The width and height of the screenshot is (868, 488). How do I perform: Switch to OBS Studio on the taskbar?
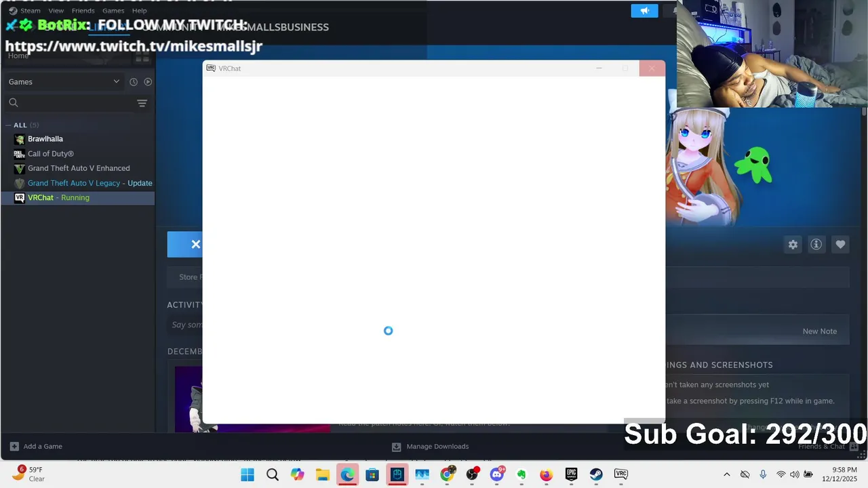click(472, 474)
